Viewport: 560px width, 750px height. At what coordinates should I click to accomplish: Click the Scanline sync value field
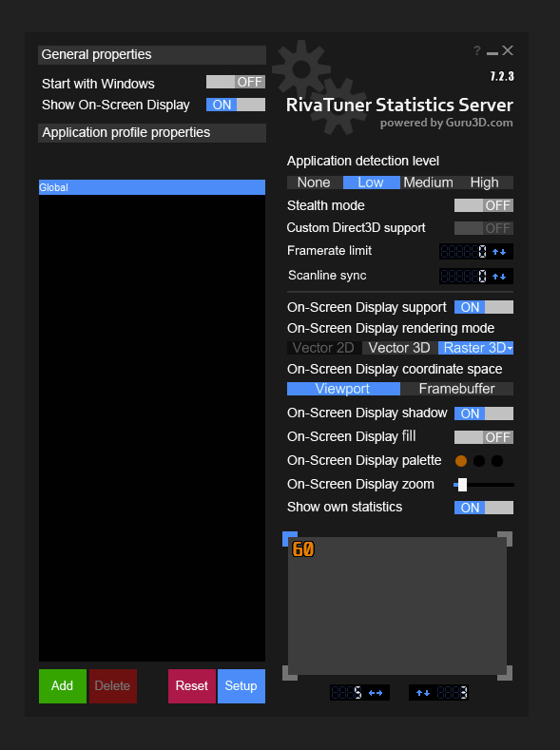pyautogui.click(x=463, y=277)
